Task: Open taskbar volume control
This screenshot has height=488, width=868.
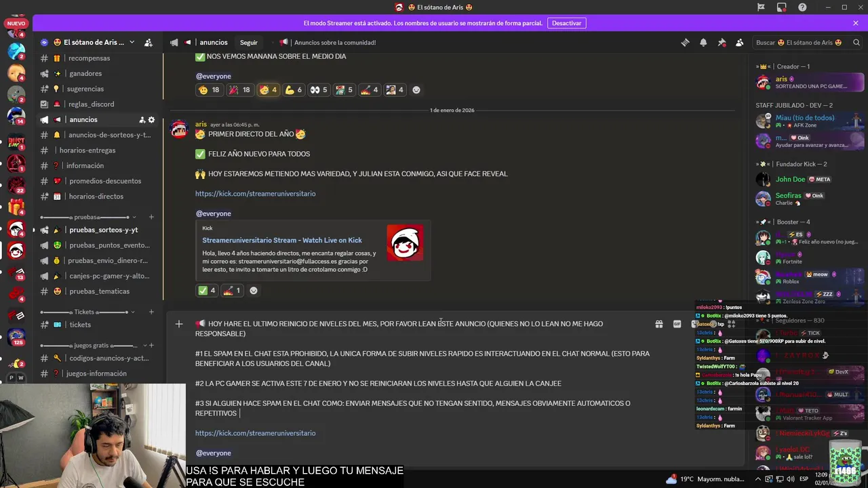Action: [791, 479]
